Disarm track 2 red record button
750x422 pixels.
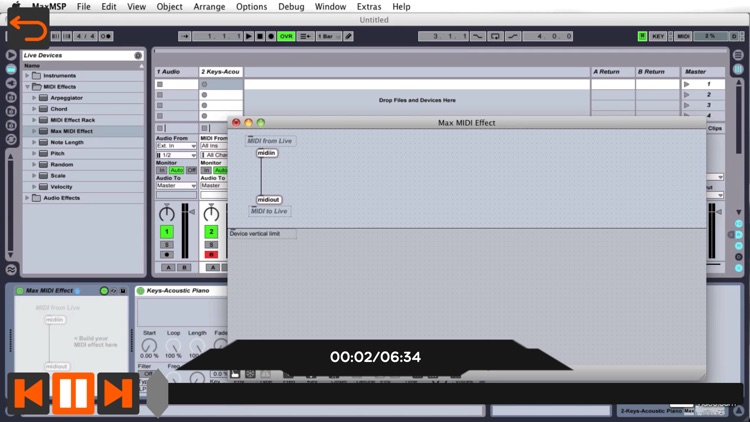(x=211, y=255)
